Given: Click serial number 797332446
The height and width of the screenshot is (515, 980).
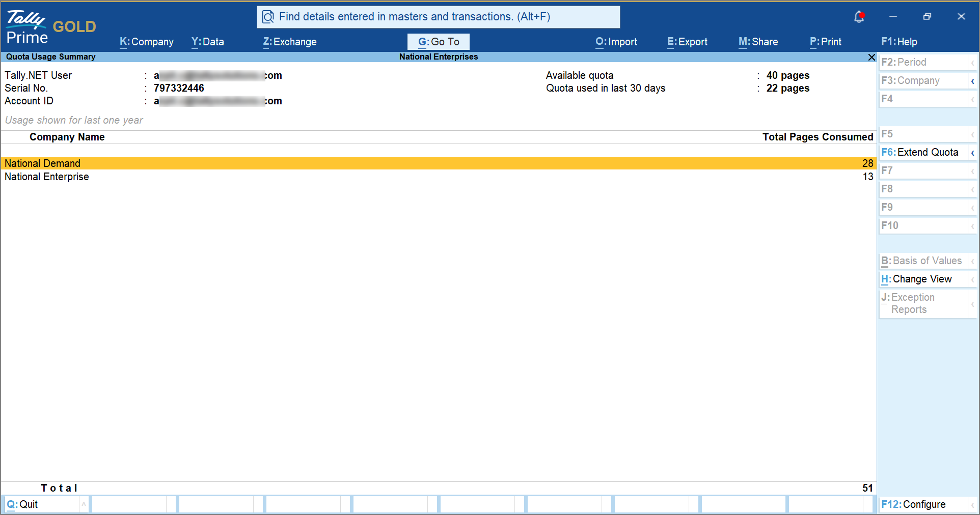Looking at the screenshot, I should (x=179, y=88).
